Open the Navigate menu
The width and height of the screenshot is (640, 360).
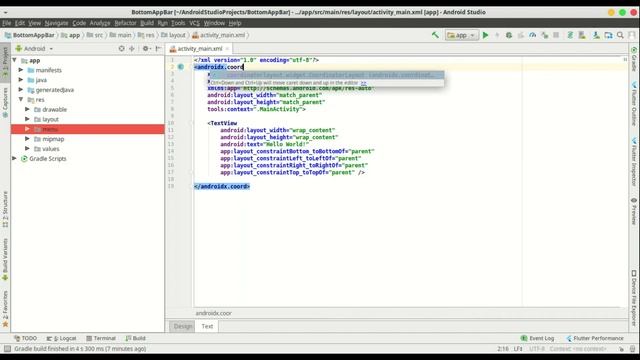(56, 23)
